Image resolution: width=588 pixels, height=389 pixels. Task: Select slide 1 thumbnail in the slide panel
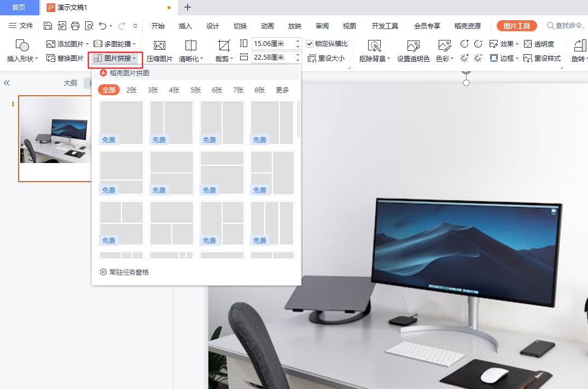(x=55, y=138)
